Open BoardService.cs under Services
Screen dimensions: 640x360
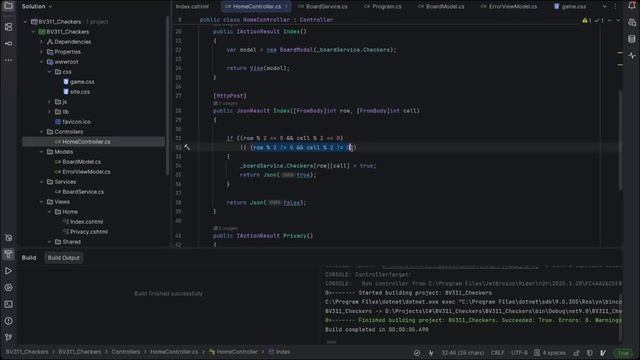[83, 192]
